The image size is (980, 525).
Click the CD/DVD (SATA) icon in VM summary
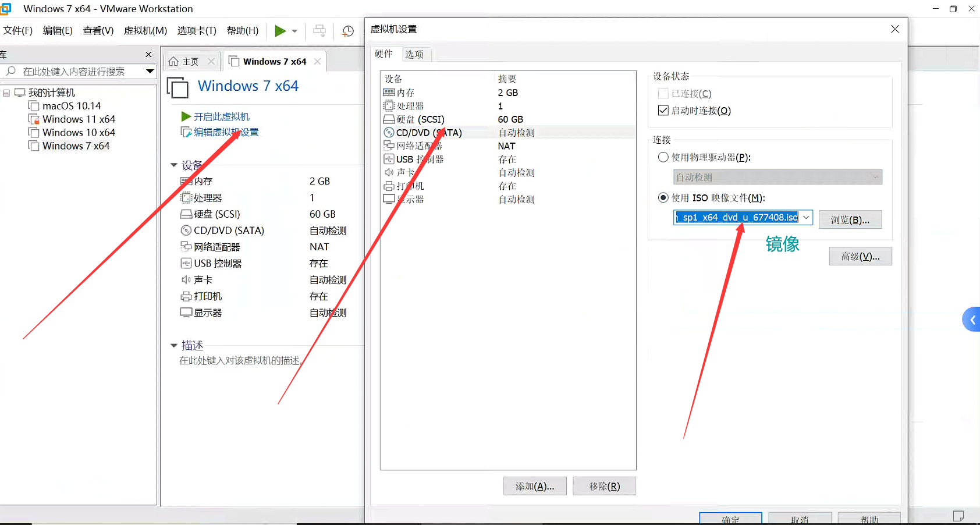click(186, 230)
